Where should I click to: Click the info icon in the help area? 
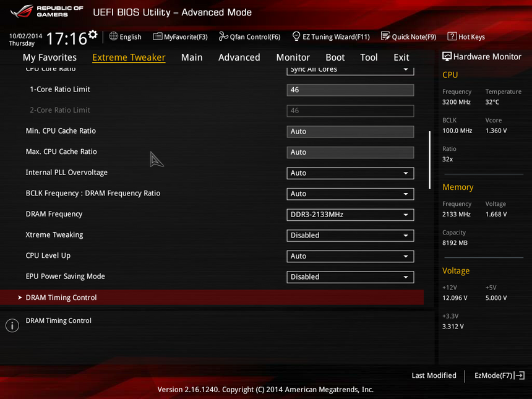coord(12,325)
